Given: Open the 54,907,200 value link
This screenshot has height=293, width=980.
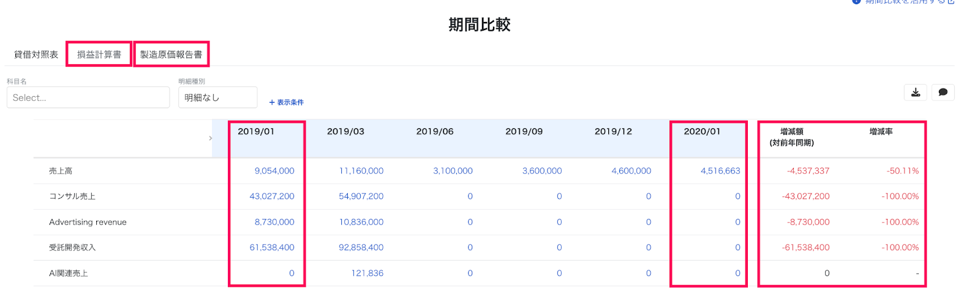Looking at the screenshot, I should 361,196.
